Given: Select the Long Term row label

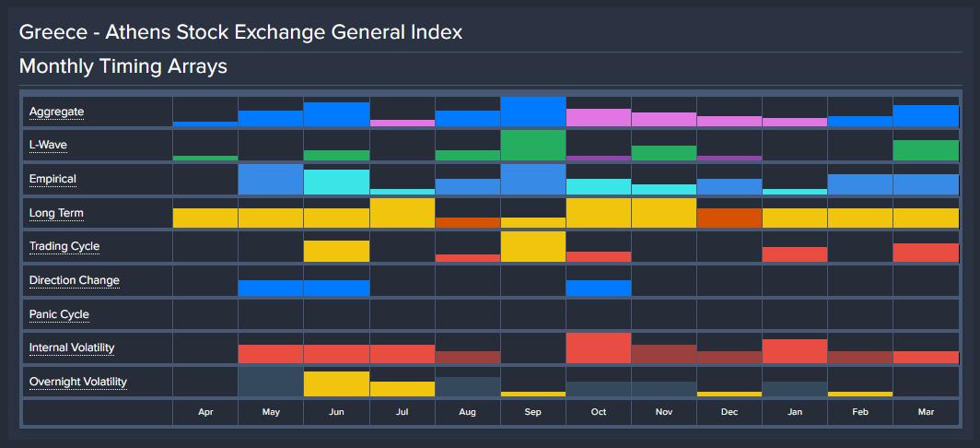Looking at the screenshot, I should click(56, 213).
